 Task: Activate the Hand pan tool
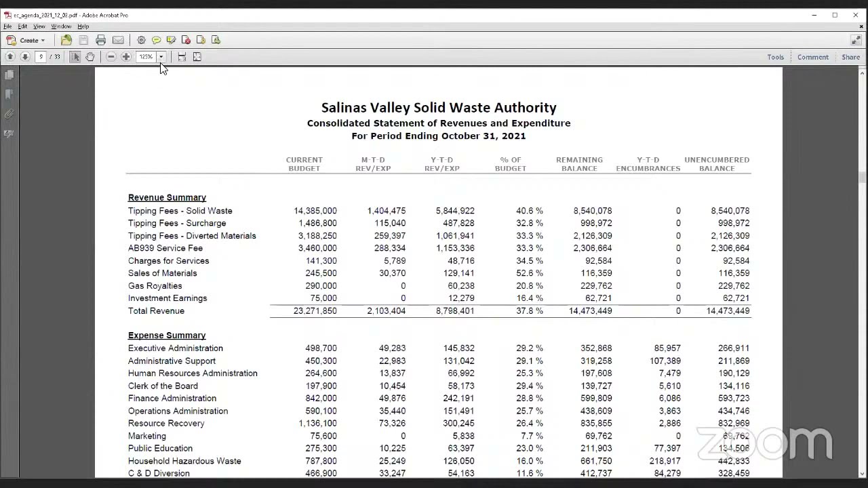[x=90, y=57]
